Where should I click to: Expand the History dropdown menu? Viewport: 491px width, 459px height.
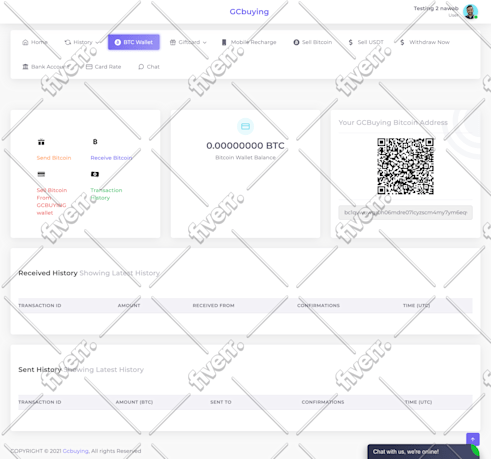point(83,42)
